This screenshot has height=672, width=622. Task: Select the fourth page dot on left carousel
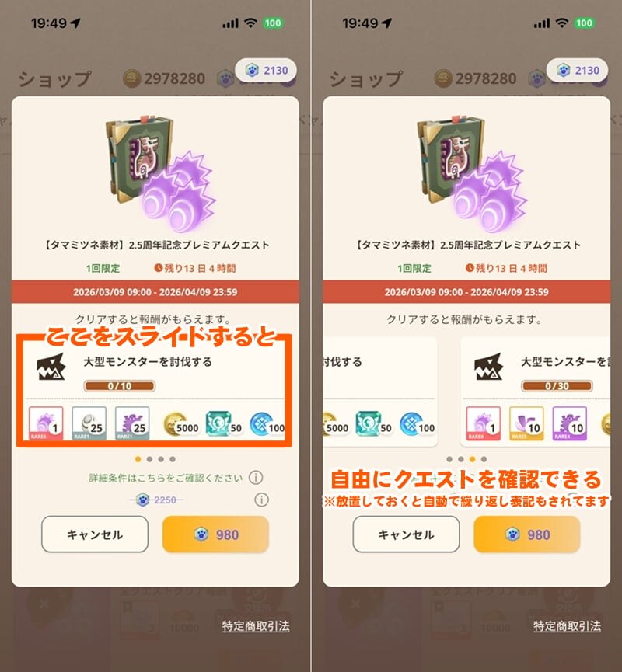coord(173,459)
